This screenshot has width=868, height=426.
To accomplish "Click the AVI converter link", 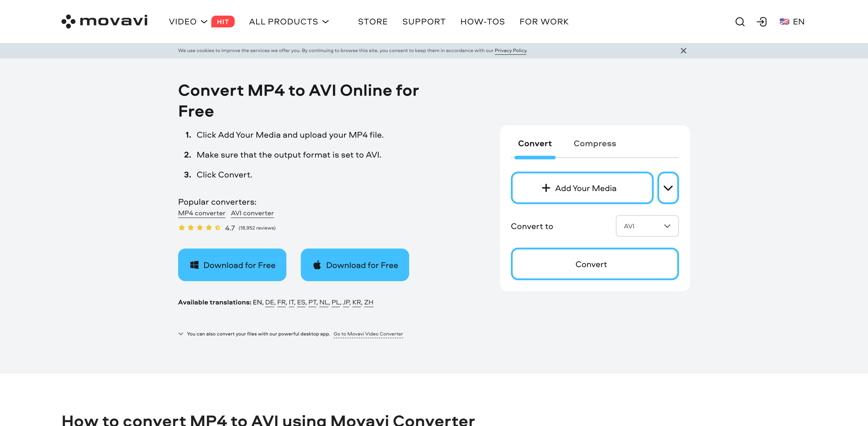I will point(252,213).
